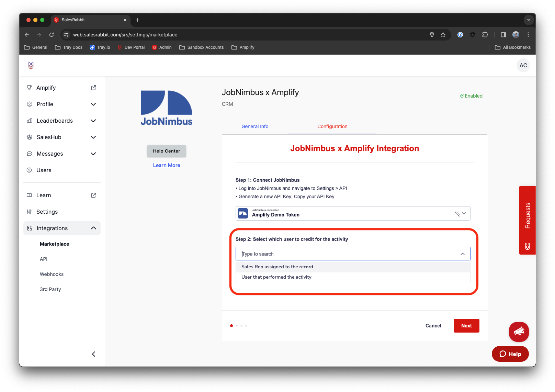Viewport: 555px width, 392px height.
Task: Open 3rd Party under Integrations
Action: (50, 289)
